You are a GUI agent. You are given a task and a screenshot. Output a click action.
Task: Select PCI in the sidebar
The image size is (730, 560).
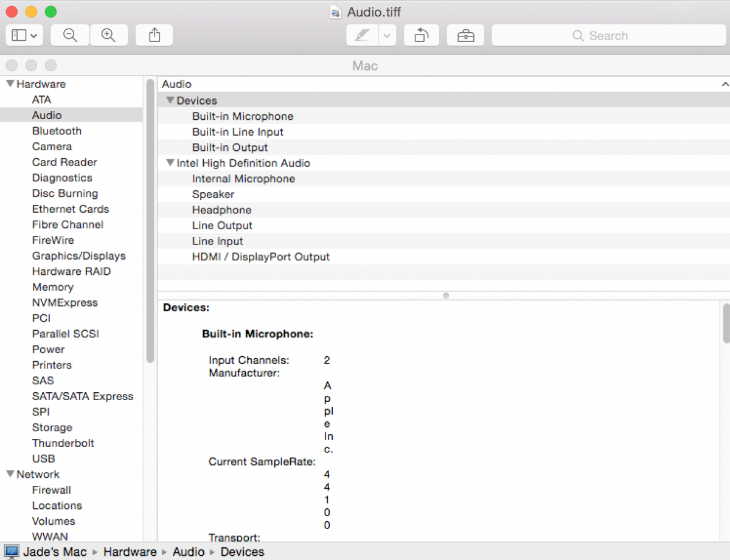point(41,319)
